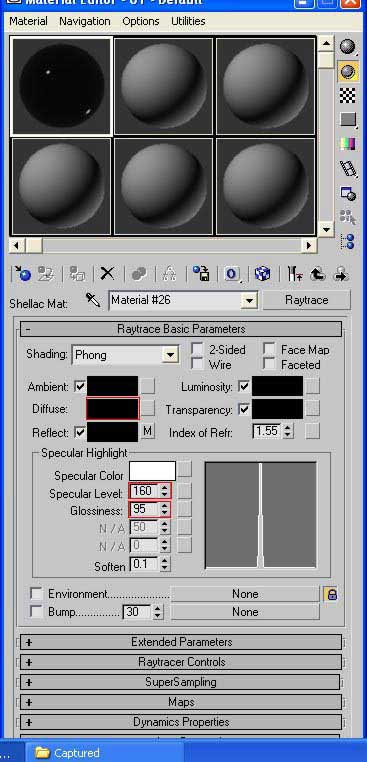Screen dimensions: 367x762
Task: Select the black material sample sphere
Action: [62, 86]
